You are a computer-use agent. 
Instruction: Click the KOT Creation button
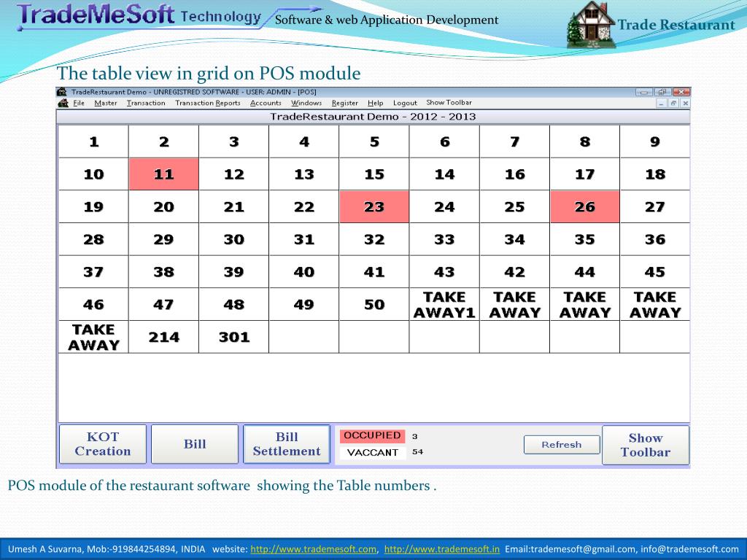coord(102,444)
